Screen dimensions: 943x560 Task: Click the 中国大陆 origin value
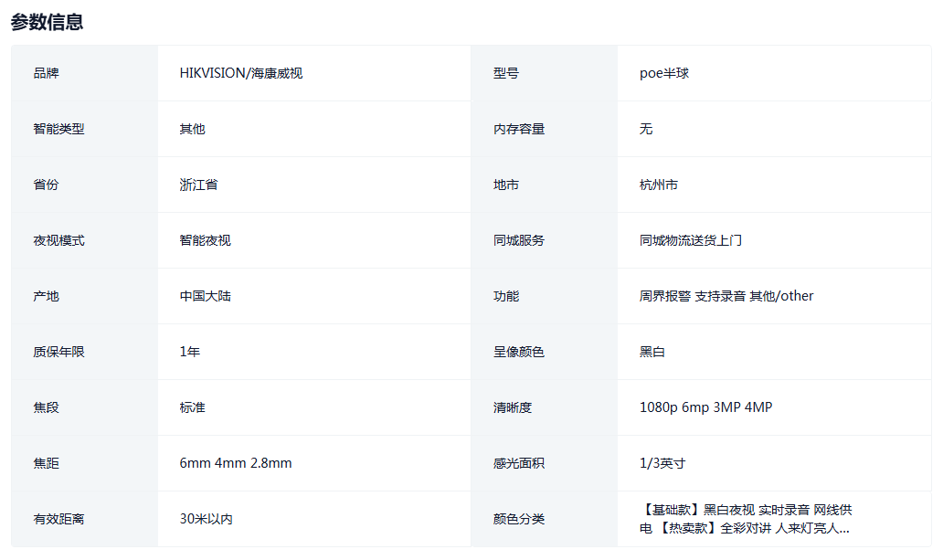coord(205,296)
